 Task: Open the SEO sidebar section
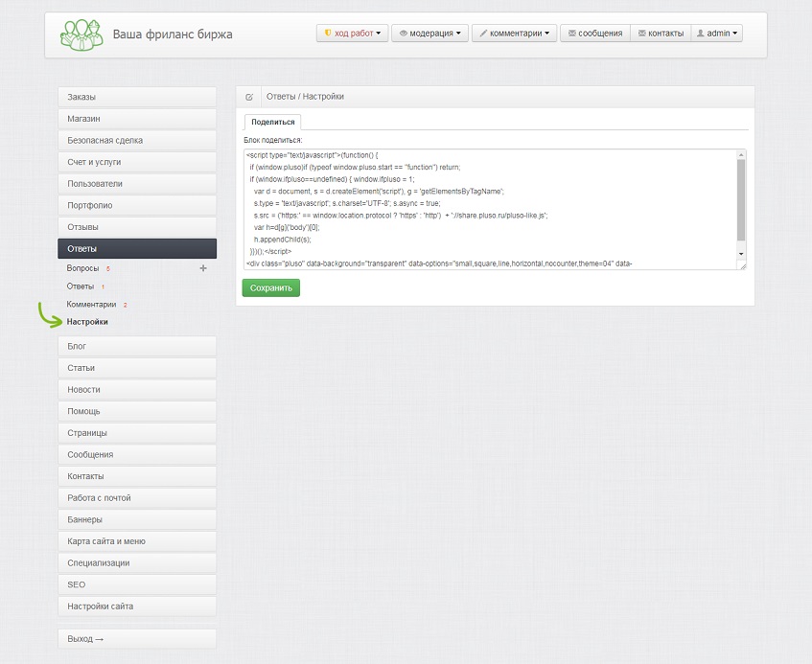click(137, 585)
